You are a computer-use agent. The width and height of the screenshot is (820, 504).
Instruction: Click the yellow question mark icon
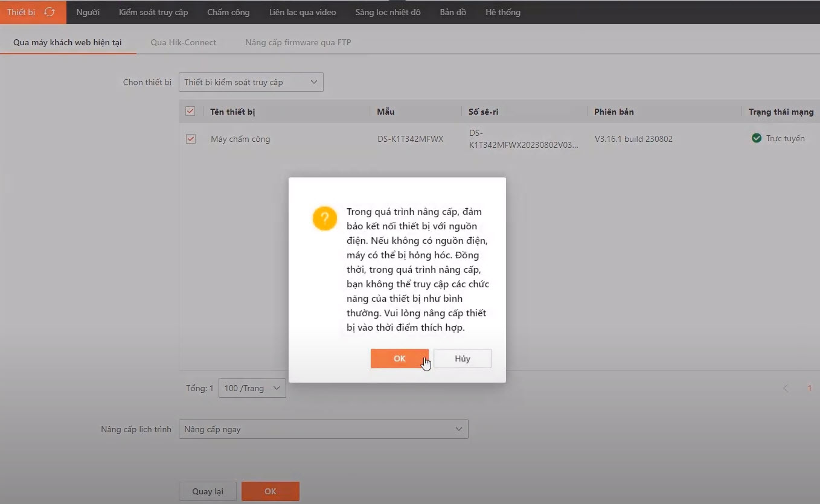324,218
